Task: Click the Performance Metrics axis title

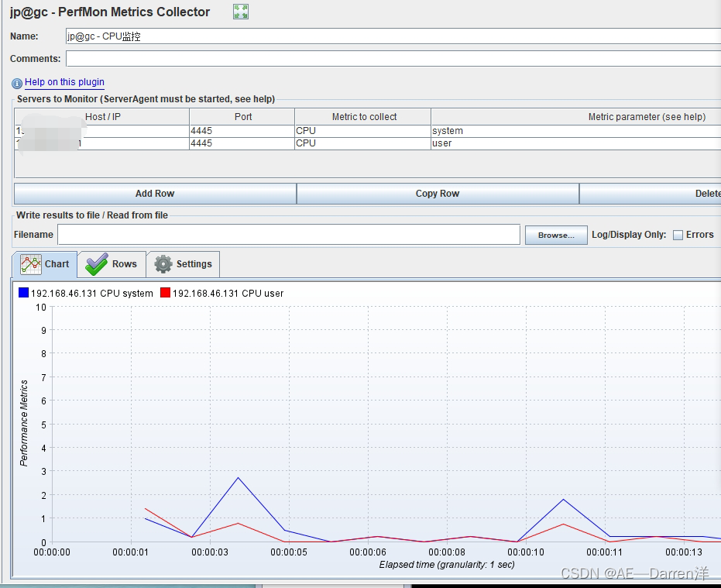Action: [24, 423]
